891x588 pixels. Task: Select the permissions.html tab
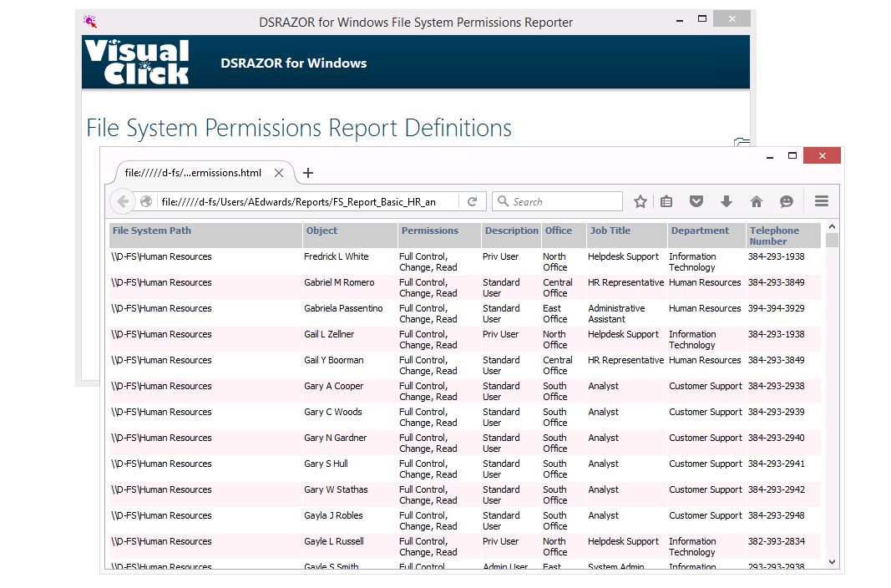[x=193, y=173]
